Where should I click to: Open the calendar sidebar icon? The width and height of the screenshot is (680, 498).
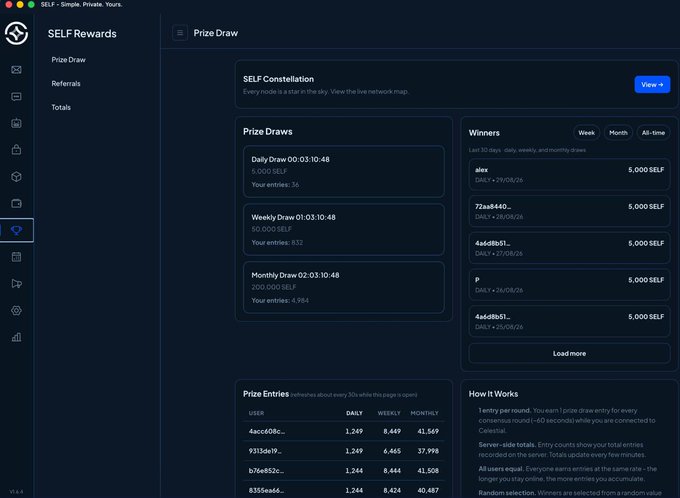[x=16, y=257]
